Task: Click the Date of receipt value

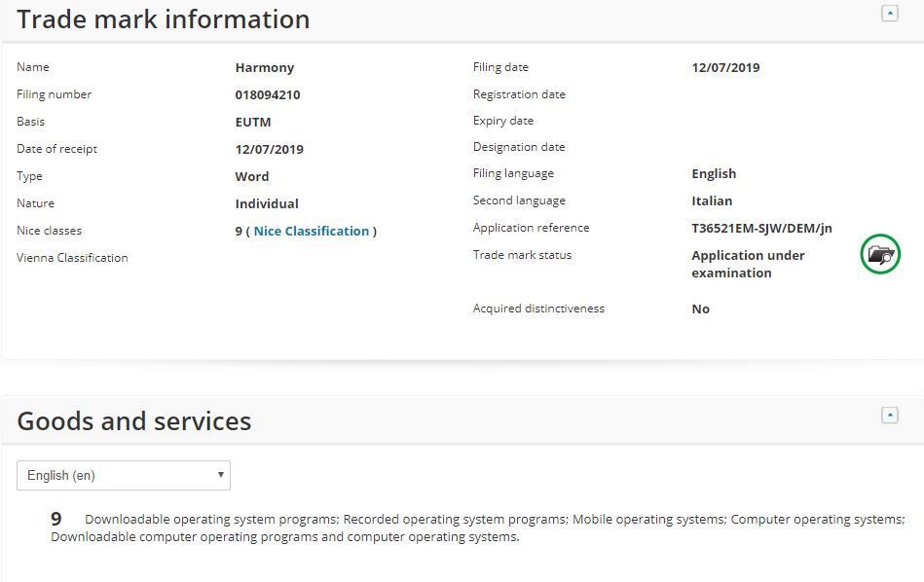Action: coord(270,149)
